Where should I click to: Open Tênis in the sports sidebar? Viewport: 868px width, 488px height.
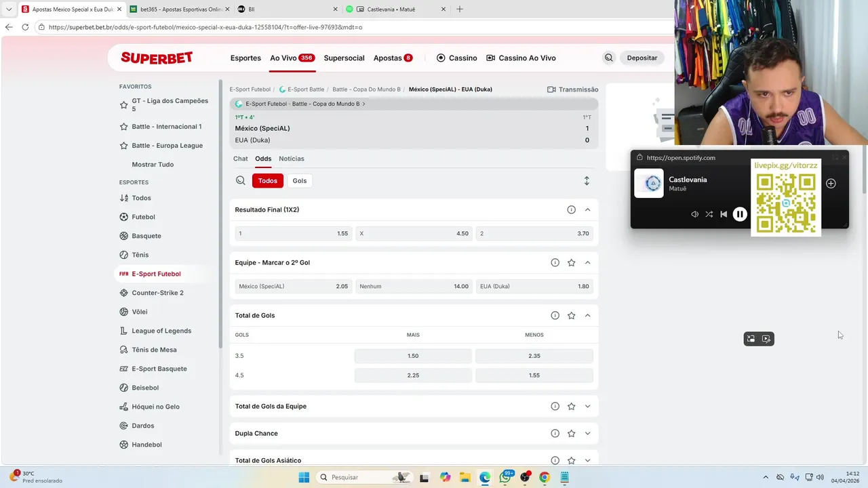140,255
